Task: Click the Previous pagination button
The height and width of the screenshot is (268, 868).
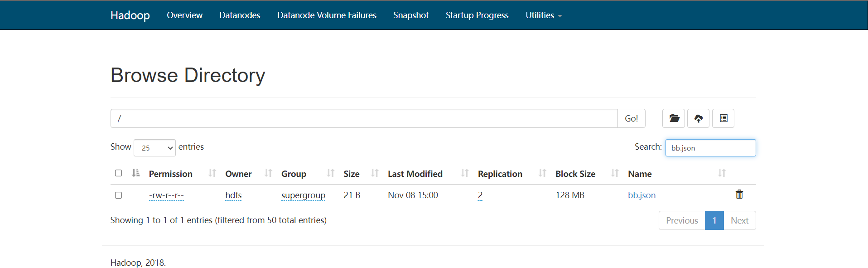Action: pyautogui.click(x=681, y=220)
